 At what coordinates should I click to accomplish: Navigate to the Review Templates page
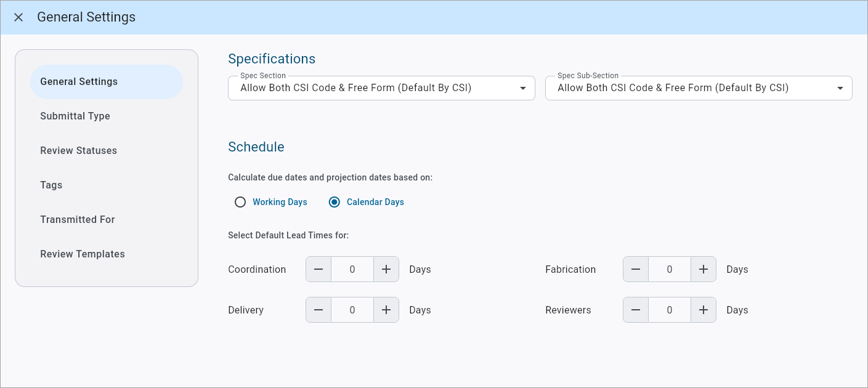click(83, 254)
